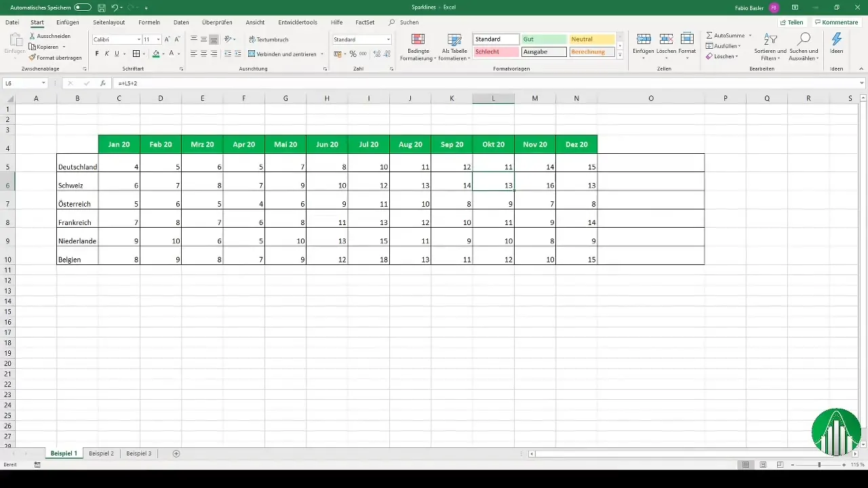
Task: Toggle the Automatisches Speichern switch
Action: click(83, 7)
